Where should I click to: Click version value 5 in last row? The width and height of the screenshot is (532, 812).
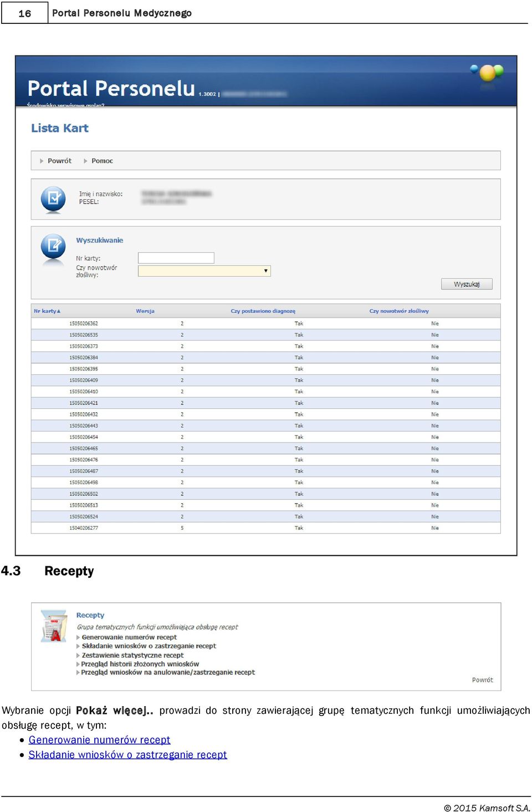tap(182, 528)
